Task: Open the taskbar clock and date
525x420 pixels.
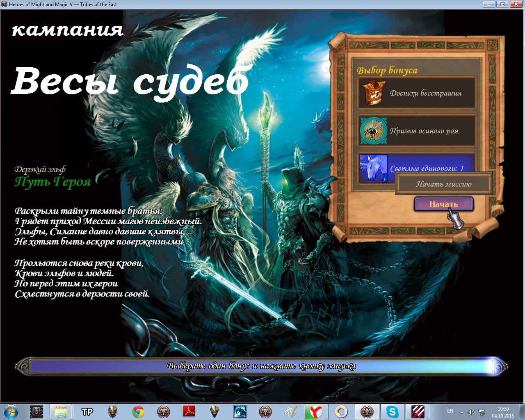Action: pos(503,412)
